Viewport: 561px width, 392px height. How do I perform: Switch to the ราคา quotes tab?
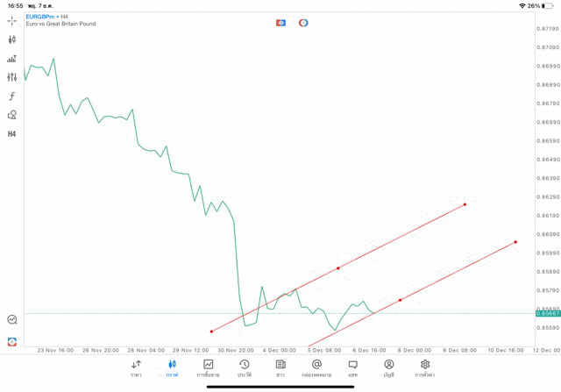coord(136,367)
